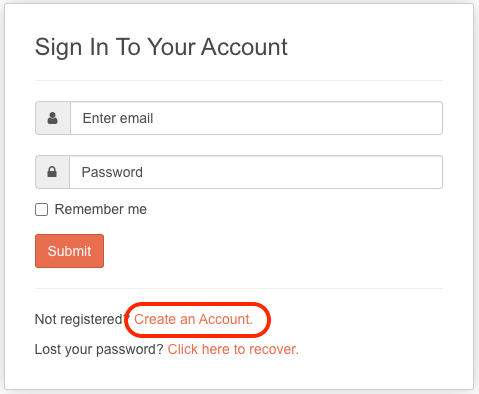Click the Remember me label text
Image resolution: width=479 pixels, height=394 pixels.
pyautogui.click(x=101, y=209)
